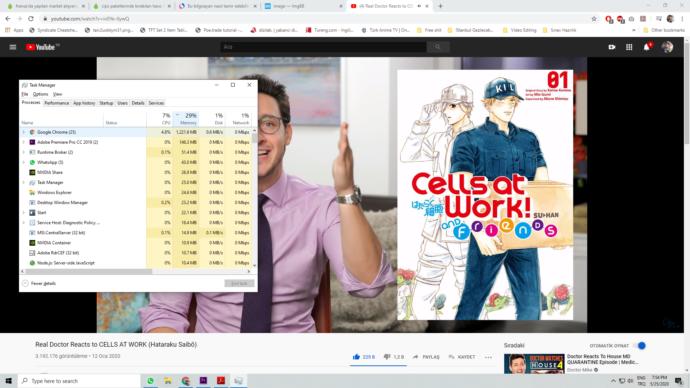Open the Doctor Reacts To House MD title link
This screenshot has width=690, height=388.
(x=602, y=359)
